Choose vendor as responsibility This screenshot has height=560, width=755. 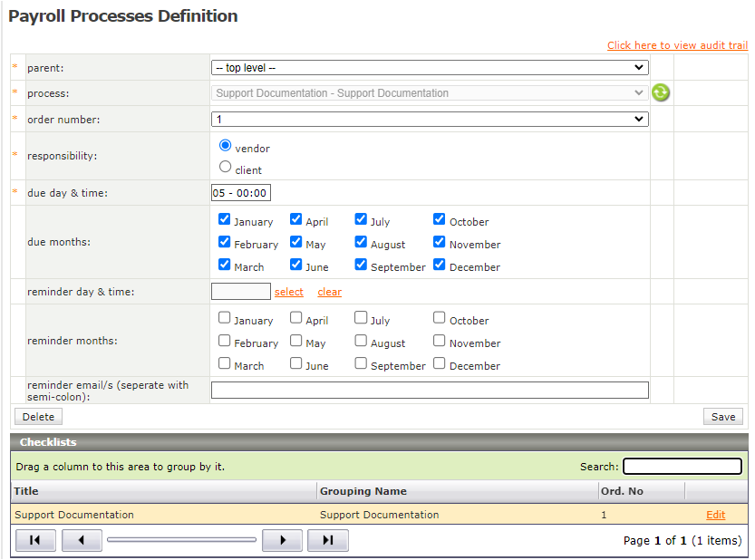226,145
